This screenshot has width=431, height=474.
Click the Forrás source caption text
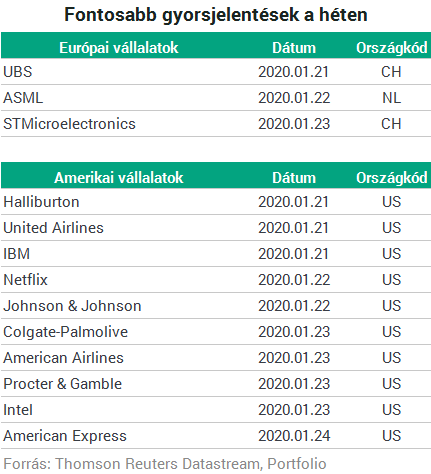pyautogui.click(x=165, y=464)
